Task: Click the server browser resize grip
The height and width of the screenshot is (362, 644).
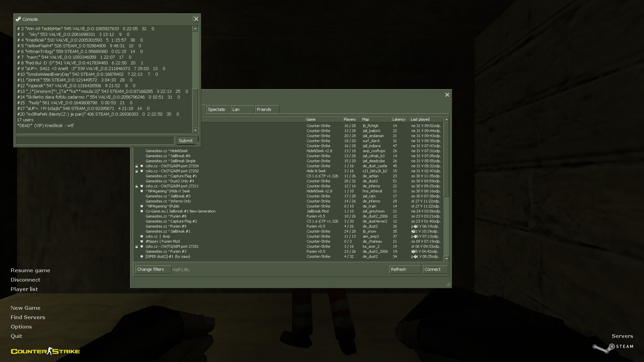Action: point(448,284)
